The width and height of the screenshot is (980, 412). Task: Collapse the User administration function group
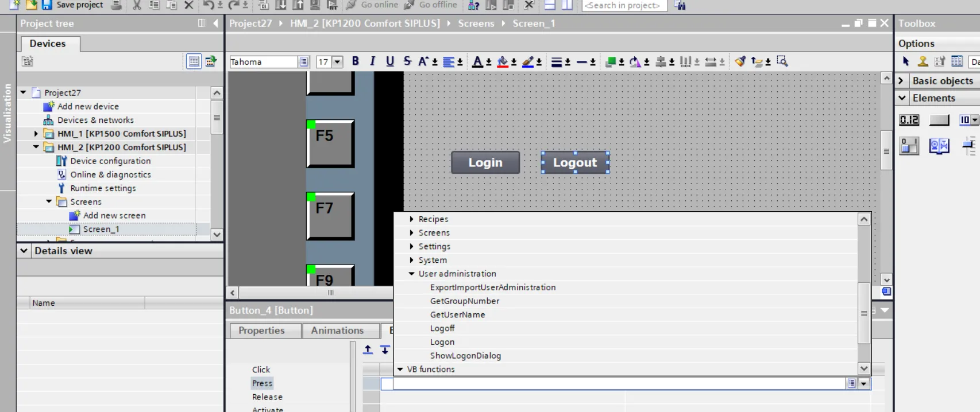[411, 274]
